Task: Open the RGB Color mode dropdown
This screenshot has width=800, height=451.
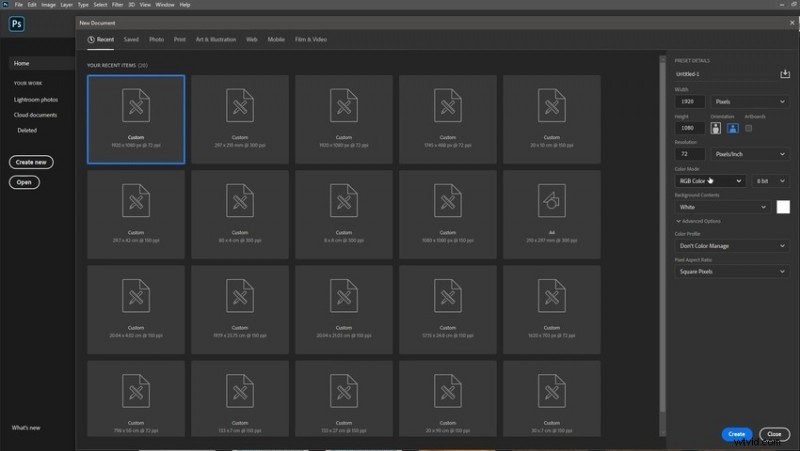Action: click(x=709, y=181)
